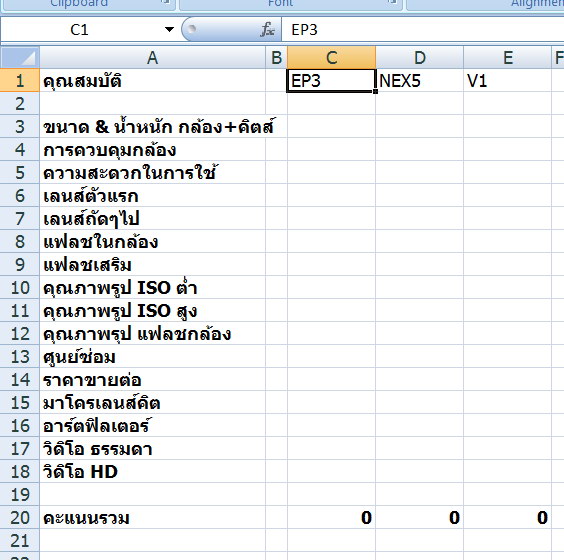This screenshot has height=560, width=564.
Task: Click total score 0 in column D
Action: [419, 518]
